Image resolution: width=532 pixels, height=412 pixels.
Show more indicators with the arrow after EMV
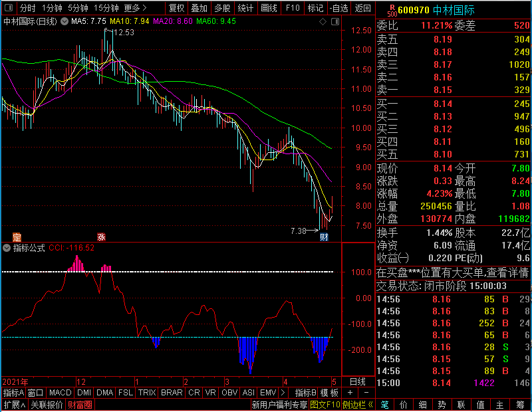(283, 393)
